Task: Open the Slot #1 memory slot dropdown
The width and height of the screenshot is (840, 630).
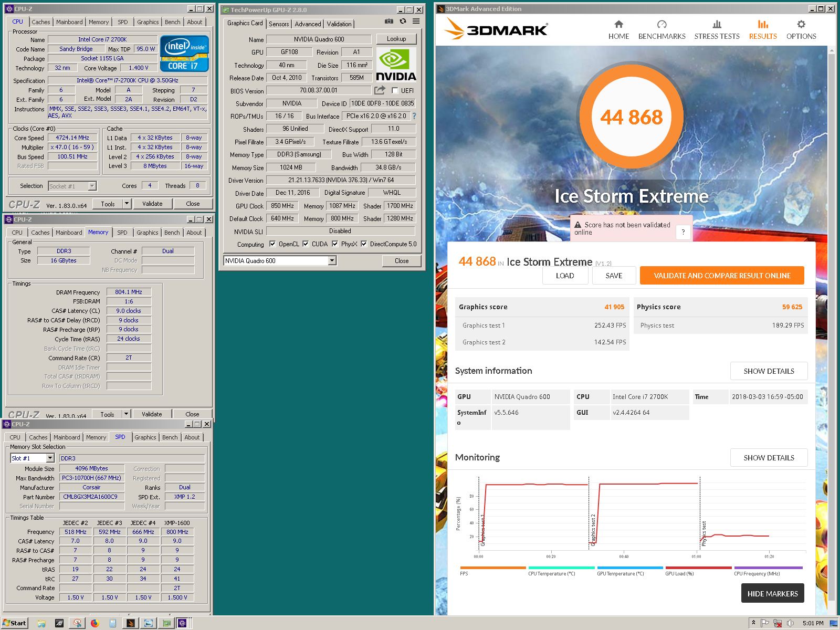Action: coord(50,458)
